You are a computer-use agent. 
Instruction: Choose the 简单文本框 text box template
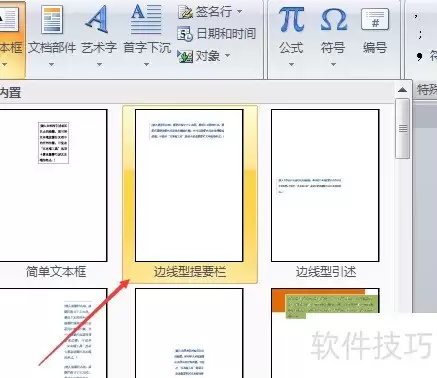coord(53,185)
